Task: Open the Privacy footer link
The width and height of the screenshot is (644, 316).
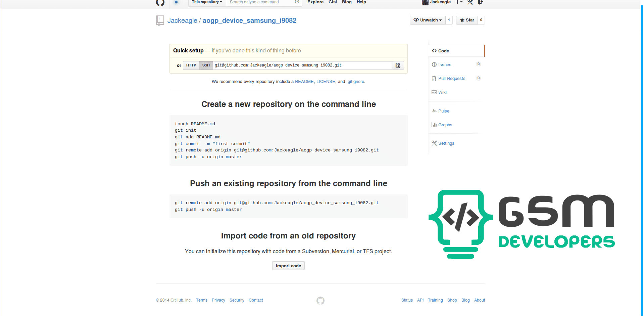Action: click(218, 300)
